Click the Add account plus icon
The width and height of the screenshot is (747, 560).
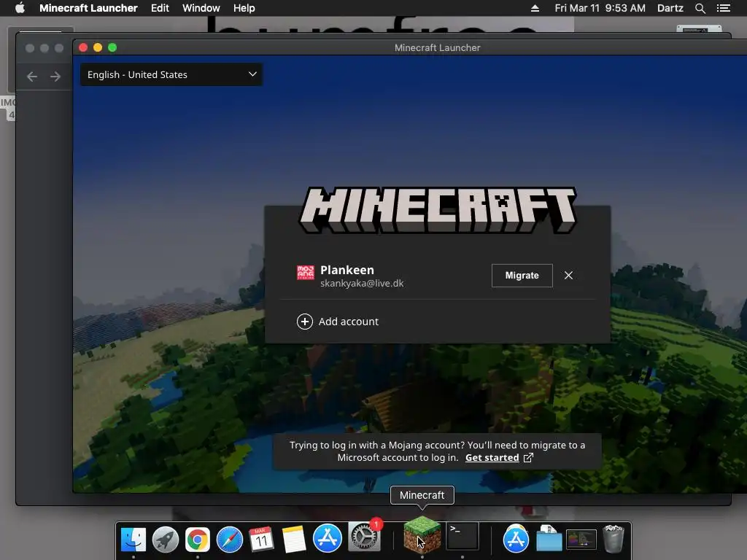pyautogui.click(x=305, y=322)
